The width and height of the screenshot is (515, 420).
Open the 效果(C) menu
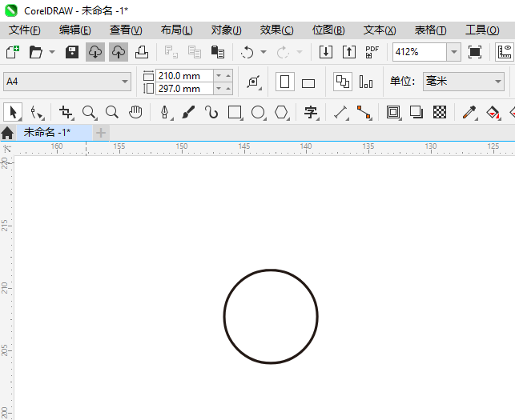coord(276,30)
